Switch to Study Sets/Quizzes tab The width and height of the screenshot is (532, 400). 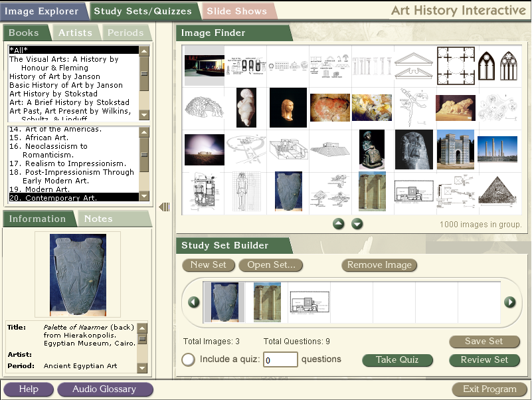pyautogui.click(x=143, y=11)
